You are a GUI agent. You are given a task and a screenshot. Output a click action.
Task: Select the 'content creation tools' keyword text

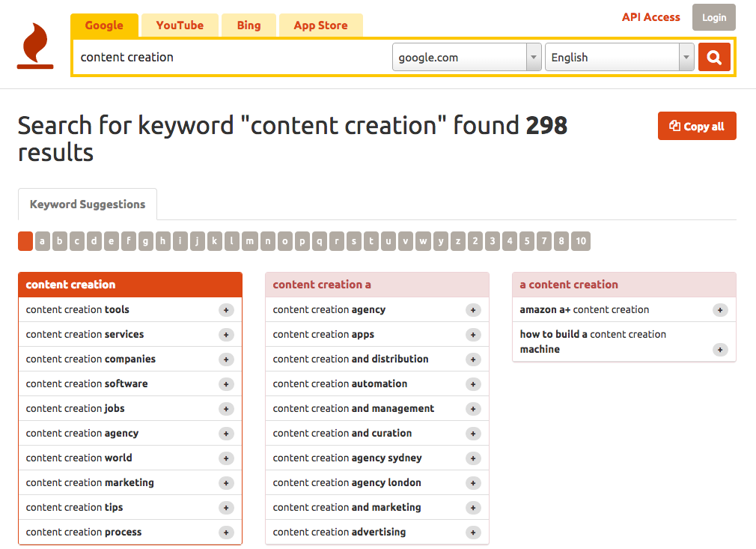(78, 310)
